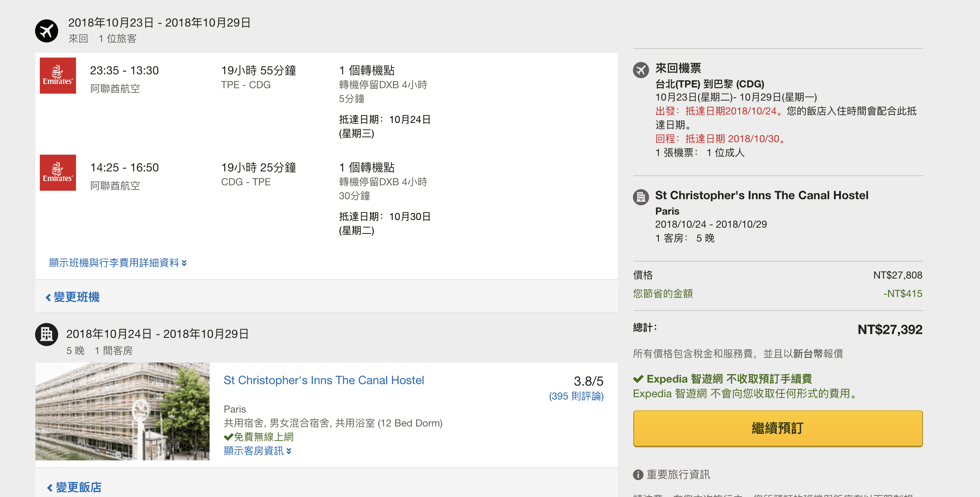Click 變更飯店 to change hotel
Screen dimensions: 980x497
pyautogui.click(x=75, y=487)
